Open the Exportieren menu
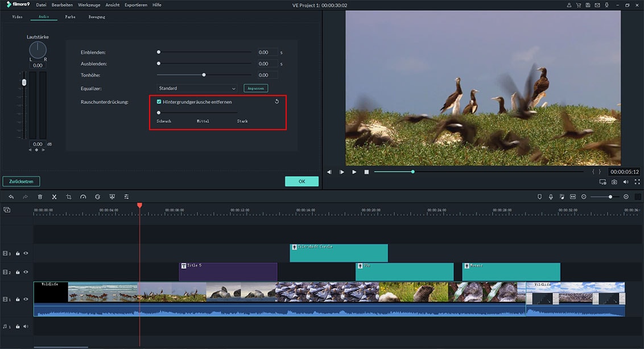Image resolution: width=644 pixels, height=349 pixels. pos(136,5)
